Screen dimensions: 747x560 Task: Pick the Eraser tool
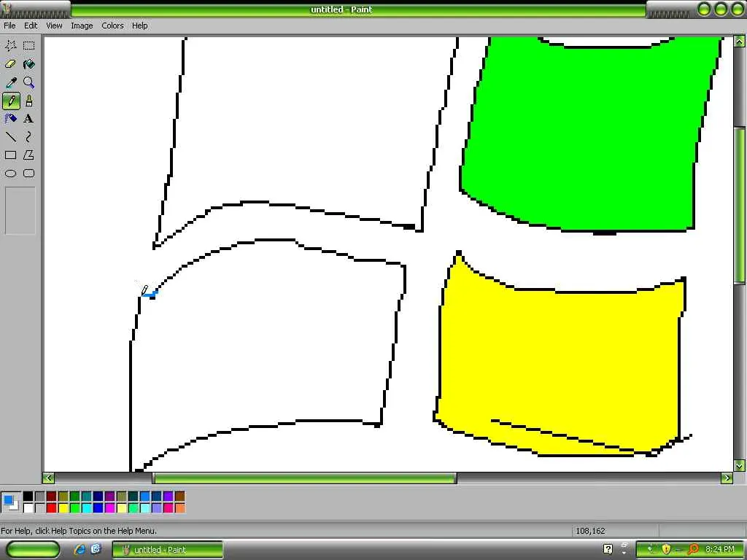tap(10, 64)
